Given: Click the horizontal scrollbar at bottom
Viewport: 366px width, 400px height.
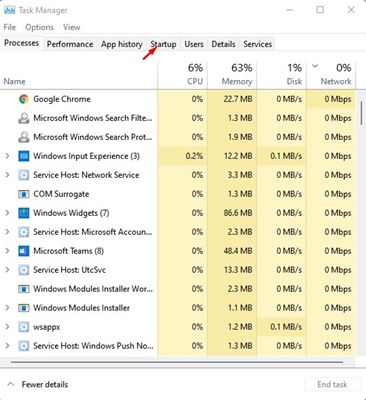Looking at the screenshot, I should coord(177,362).
